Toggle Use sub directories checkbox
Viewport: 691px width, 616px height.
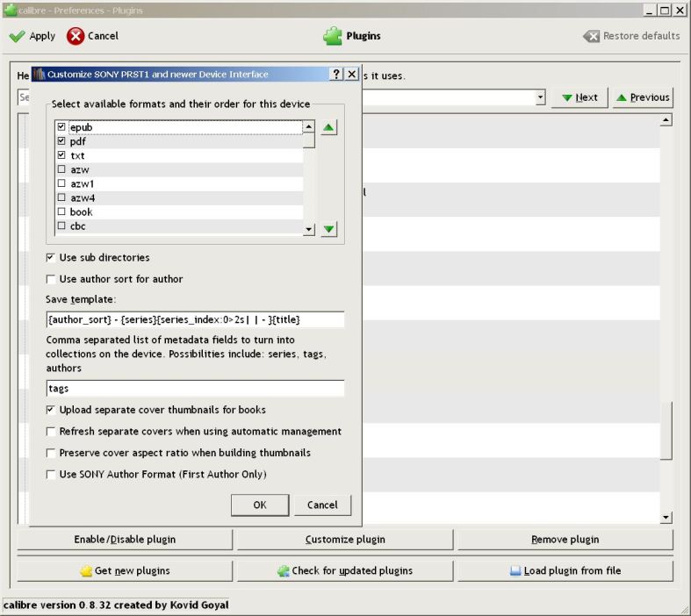(51, 258)
